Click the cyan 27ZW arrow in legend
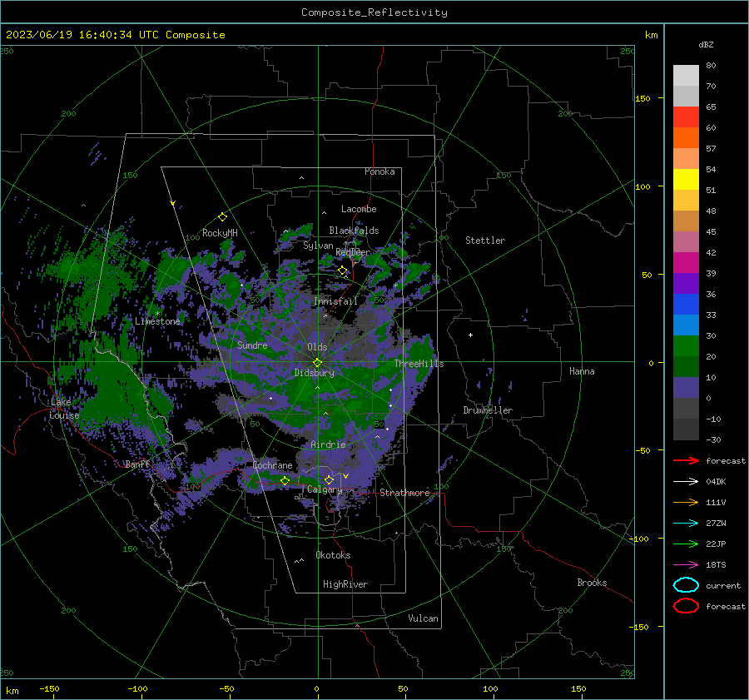The image size is (749, 700). click(x=686, y=524)
